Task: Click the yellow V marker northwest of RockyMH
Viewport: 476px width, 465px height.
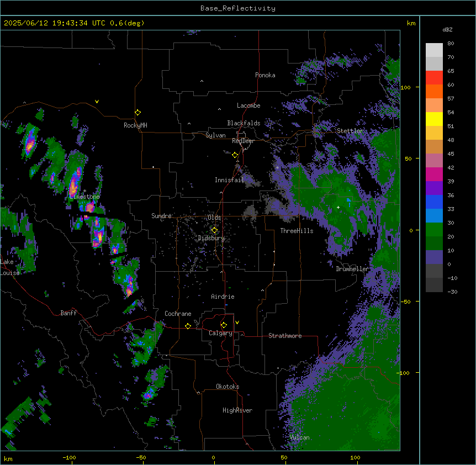Action: tap(97, 102)
